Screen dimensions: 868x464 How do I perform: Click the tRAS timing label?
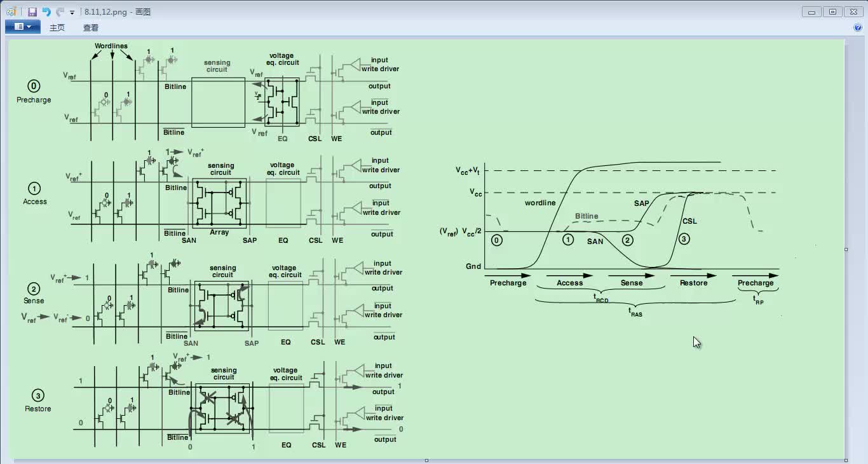click(635, 311)
